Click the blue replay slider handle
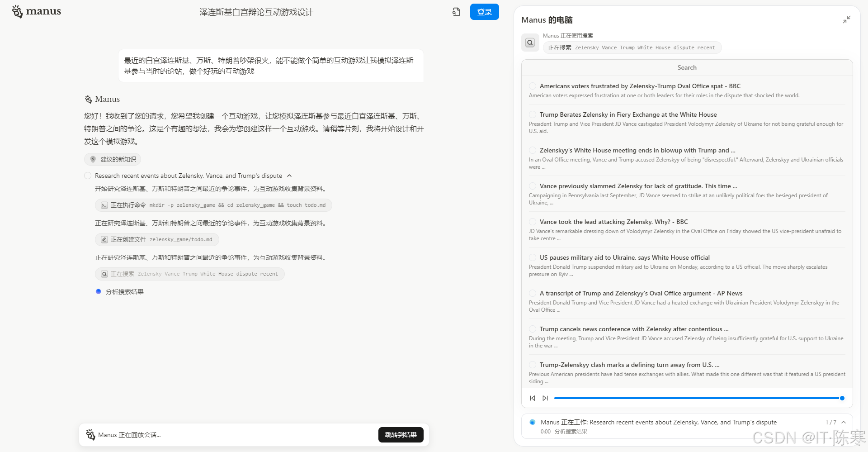The width and height of the screenshot is (868, 452). tap(842, 398)
